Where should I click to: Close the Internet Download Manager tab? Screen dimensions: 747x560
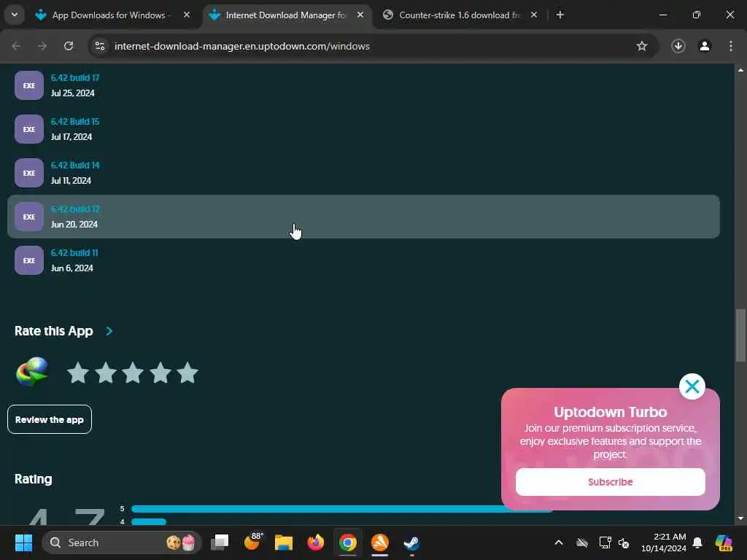[360, 15]
